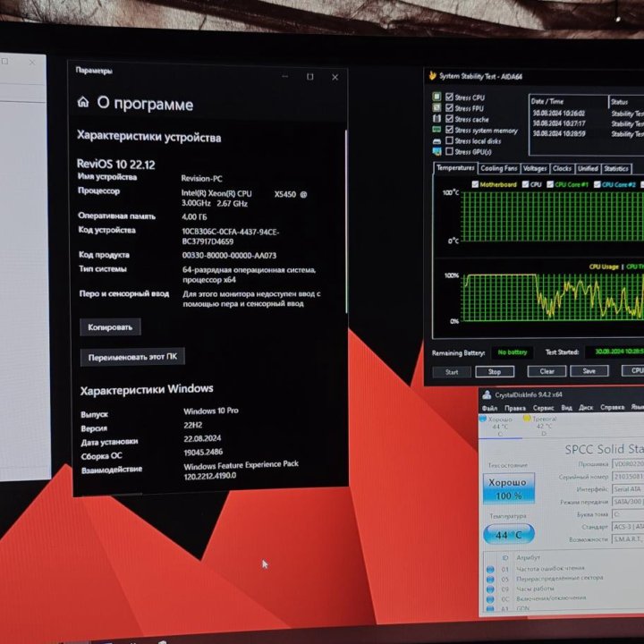Toggle the Motherboard temperature graph checkbox
The image size is (644, 644).
pos(475,184)
